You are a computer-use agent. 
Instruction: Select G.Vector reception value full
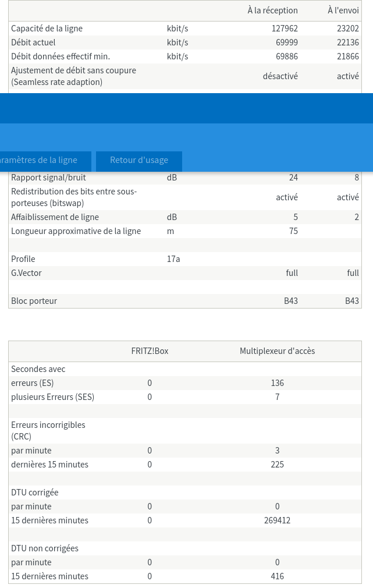tap(292, 273)
